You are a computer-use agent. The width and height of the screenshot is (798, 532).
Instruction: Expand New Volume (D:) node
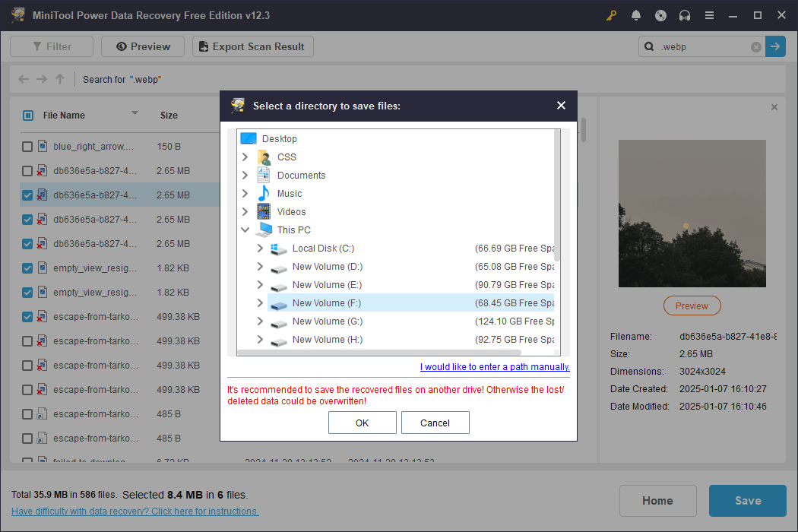tap(260, 267)
